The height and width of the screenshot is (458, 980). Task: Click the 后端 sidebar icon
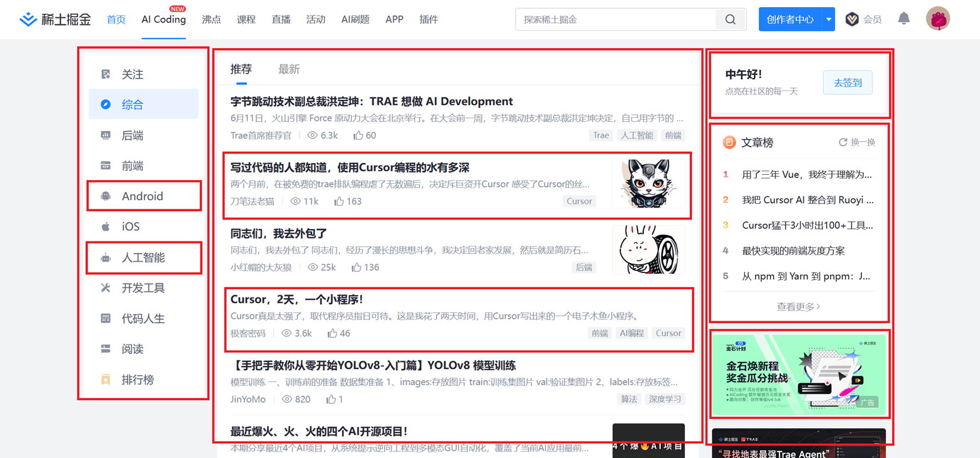pyautogui.click(x=106, y=136)
